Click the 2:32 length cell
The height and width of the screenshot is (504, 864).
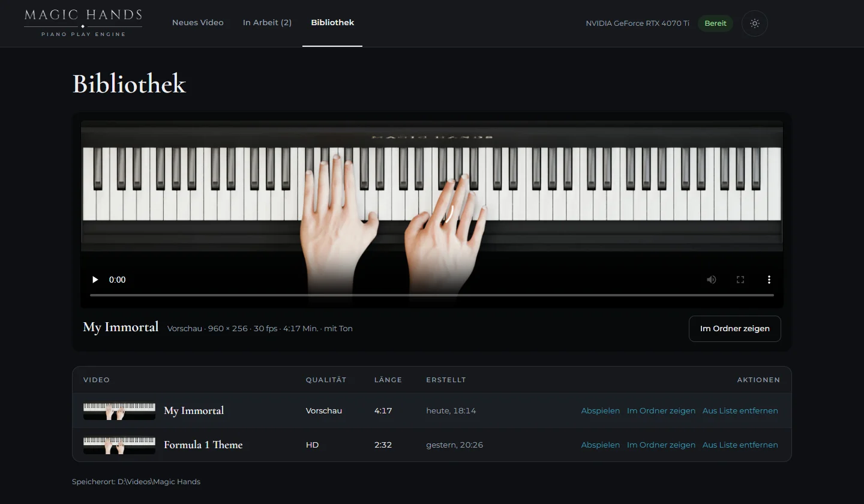(383, 445)
